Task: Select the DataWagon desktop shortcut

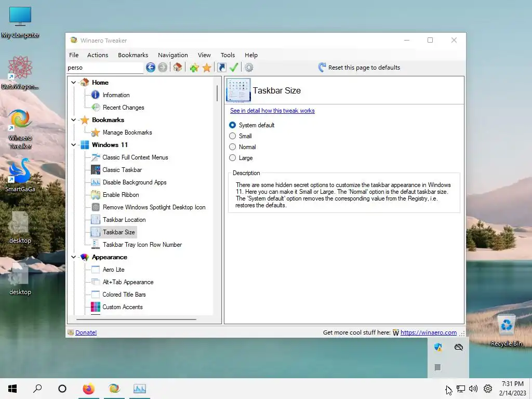Action: (20, 73)
